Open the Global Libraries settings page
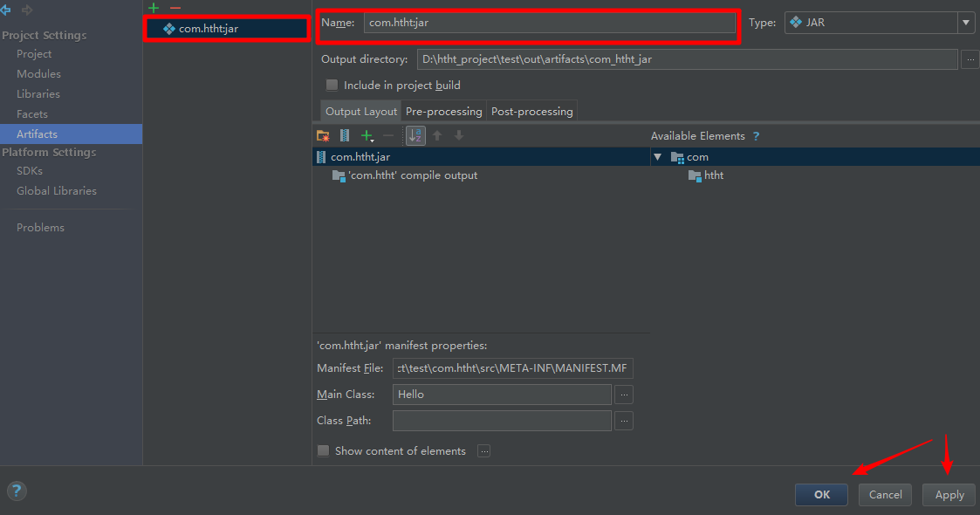The image size is (980, 515). click(x=56, y=190)
